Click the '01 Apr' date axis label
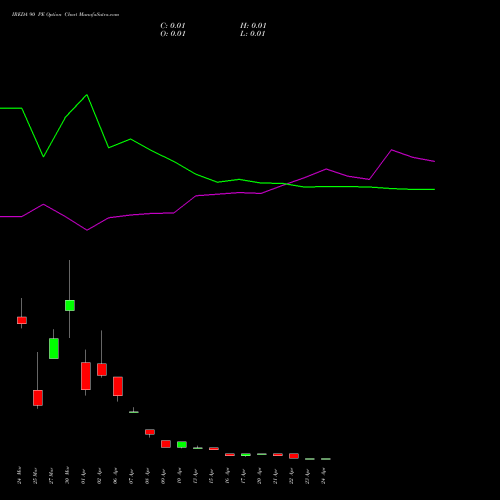 83,477
